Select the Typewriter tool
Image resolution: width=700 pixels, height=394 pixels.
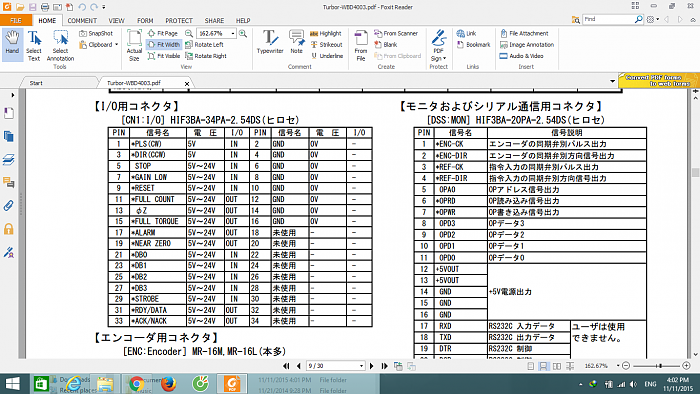(270, 42)
